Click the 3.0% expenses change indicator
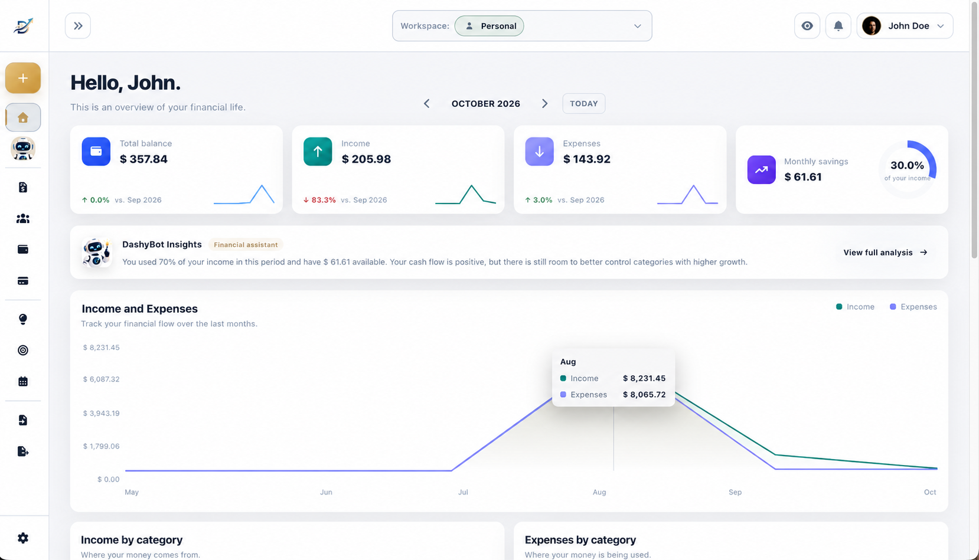Viewport: 979px width, 560px height. [x=539, y=200]
